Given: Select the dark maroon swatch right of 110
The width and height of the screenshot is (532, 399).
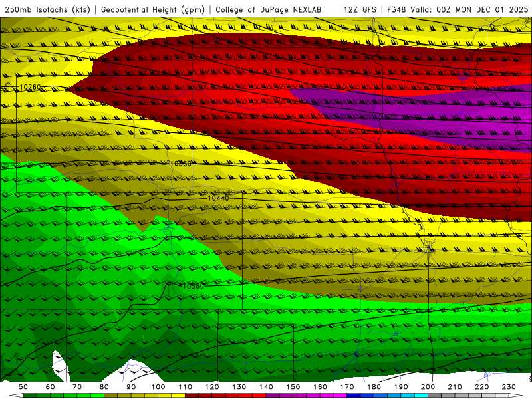Looking at the screenshot, I should click(x=192, y=396).
